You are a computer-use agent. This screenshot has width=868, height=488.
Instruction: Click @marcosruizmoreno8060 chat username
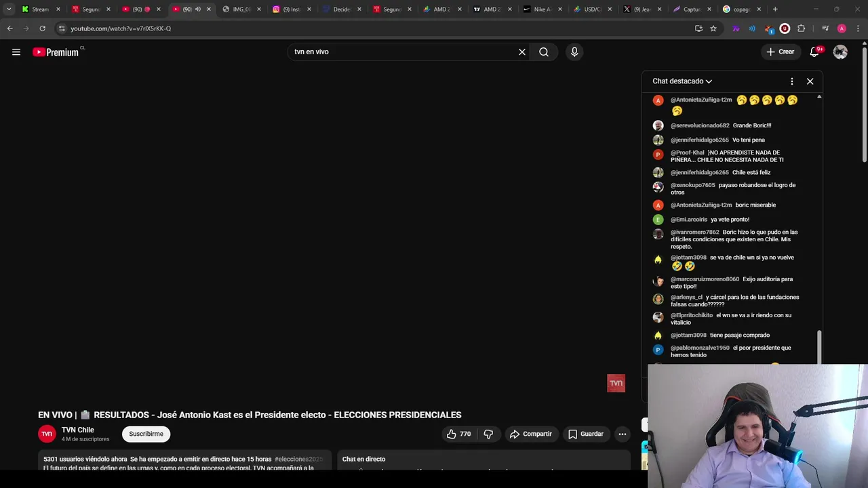point(705,279)
